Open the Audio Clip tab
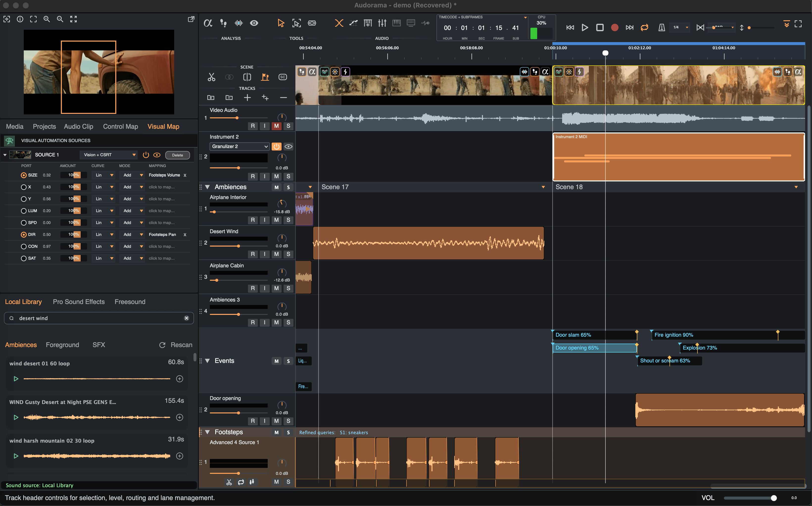This screenshot has width=812, height=506. click(x=79, y=126)
